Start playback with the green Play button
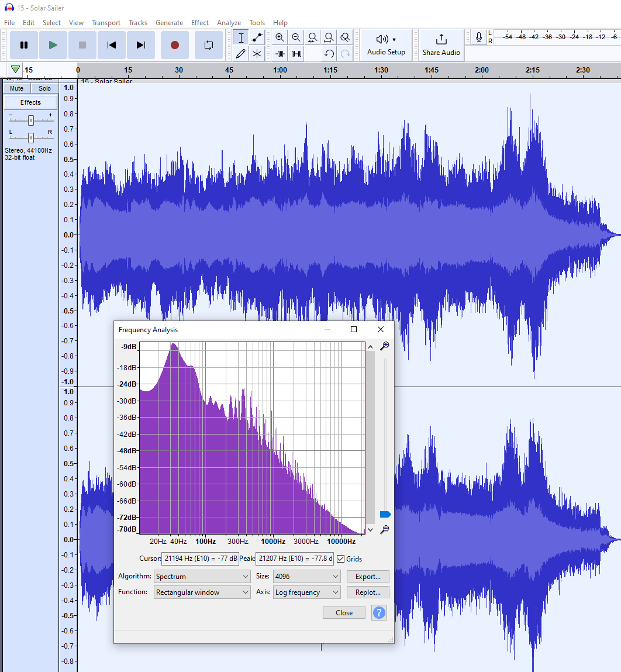Screen dimensions: 621x672 click(x=53, y=45)
